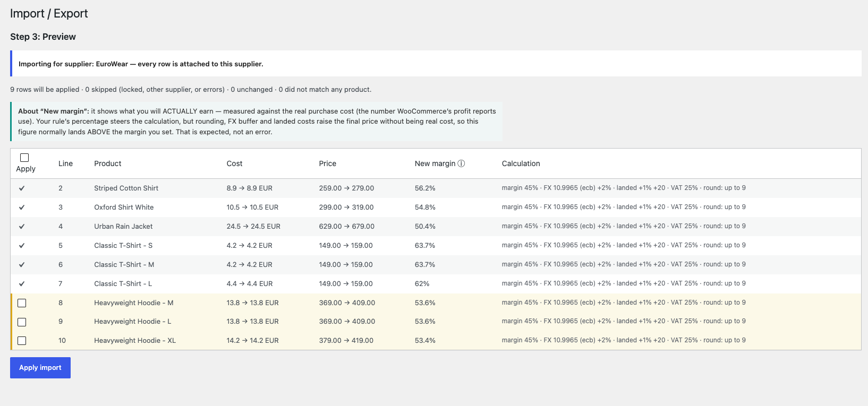Click the Importing for supplier: EuroWear notice
The width and height of the screenshot is (868, 406).
(436, 64)
